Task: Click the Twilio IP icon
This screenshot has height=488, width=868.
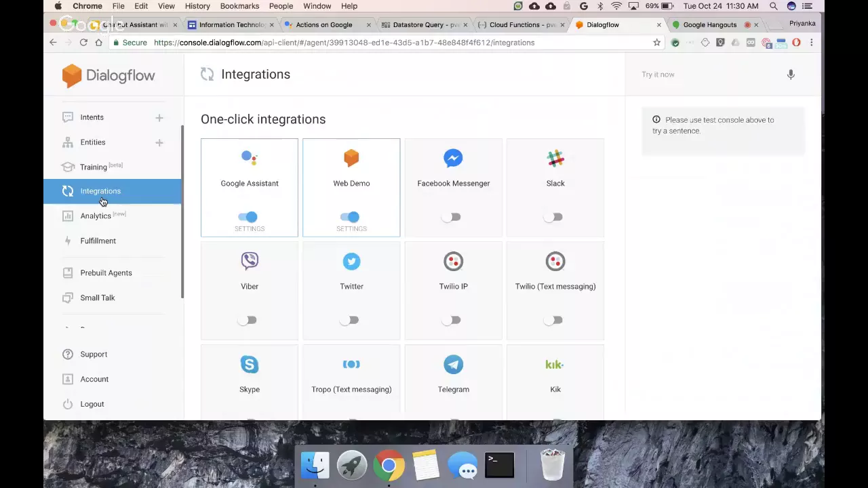Action: tap(453, 261)
